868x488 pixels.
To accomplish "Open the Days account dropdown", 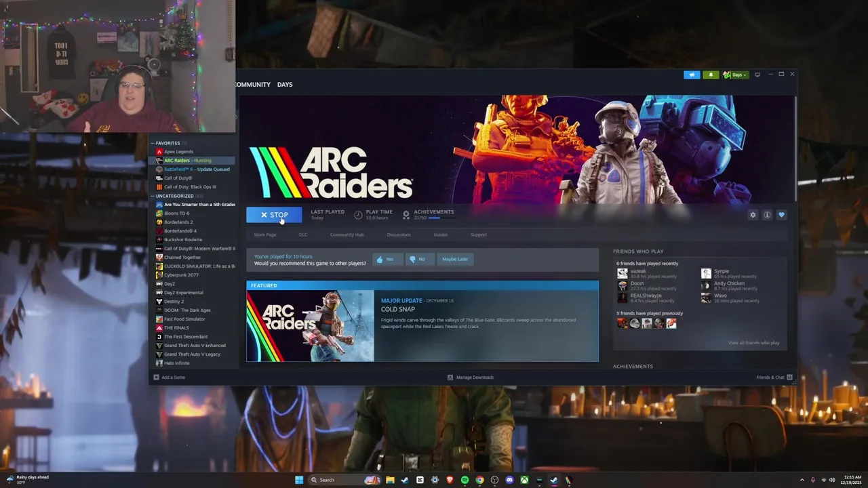I will click(x=734, y=75).
